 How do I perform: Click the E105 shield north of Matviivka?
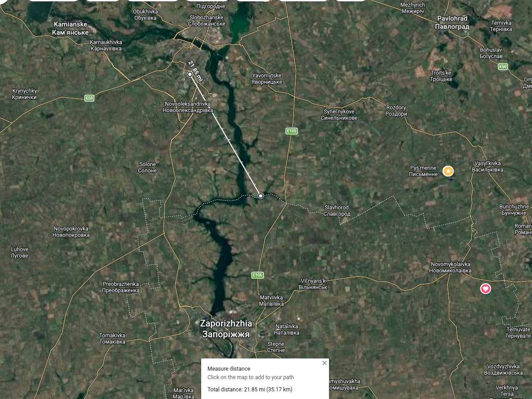click(257, 275)
